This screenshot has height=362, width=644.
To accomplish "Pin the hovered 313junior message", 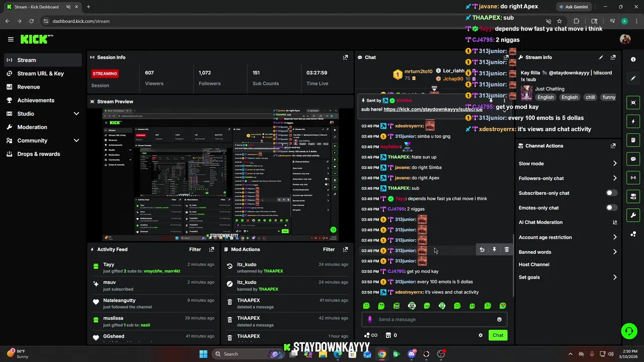I will 494,250.
